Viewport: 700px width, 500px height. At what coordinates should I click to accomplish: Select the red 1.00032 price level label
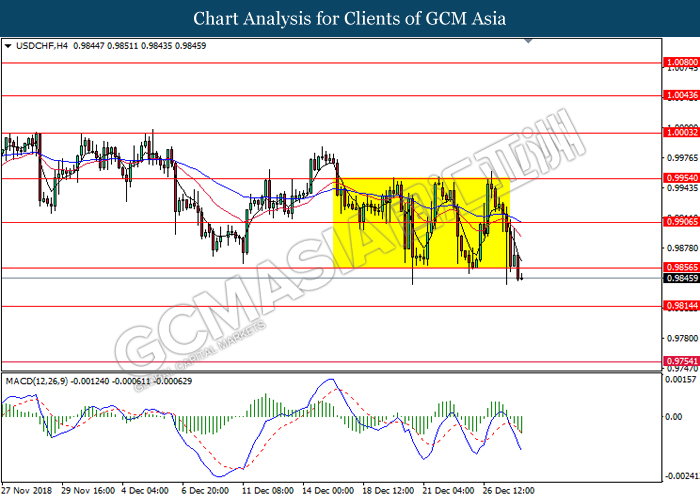click(682, 133)
